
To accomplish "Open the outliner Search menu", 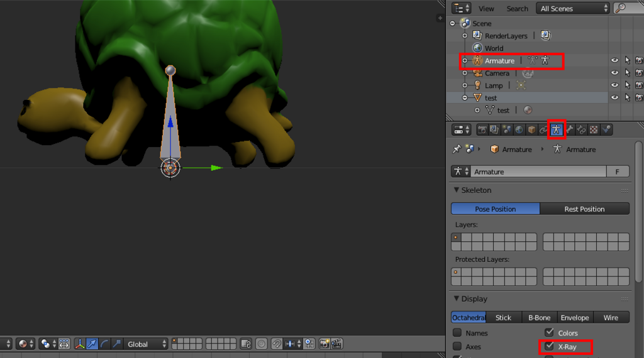I will [x=517, y=9].
